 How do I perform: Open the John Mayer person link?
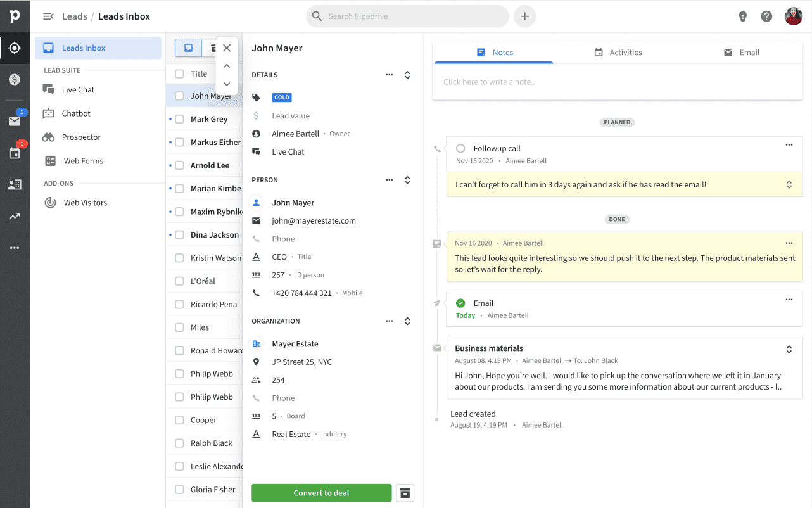[293, 203]
